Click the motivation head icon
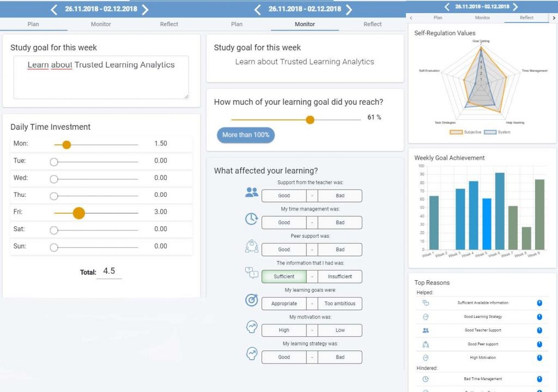 [252, 326]
